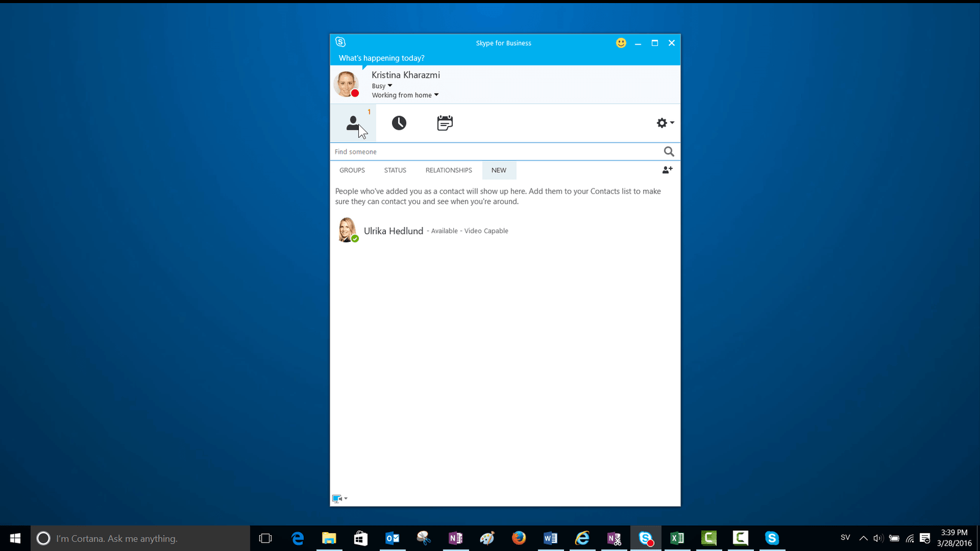Switch to the GROUPS tab
Viewport: 980px width, 551px height.
(352, 170)
